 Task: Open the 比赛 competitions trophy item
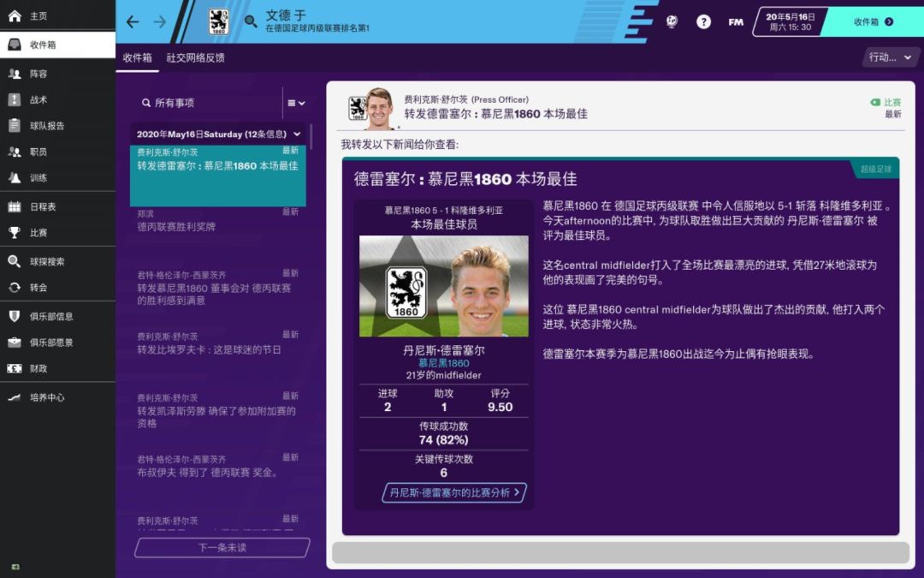[x=57, y=232]
